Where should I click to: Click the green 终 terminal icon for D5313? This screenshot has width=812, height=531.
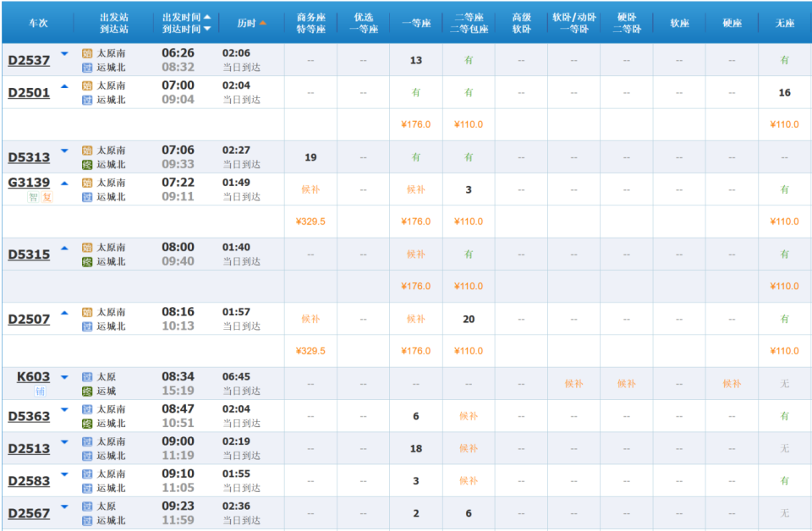pos(85,164)
